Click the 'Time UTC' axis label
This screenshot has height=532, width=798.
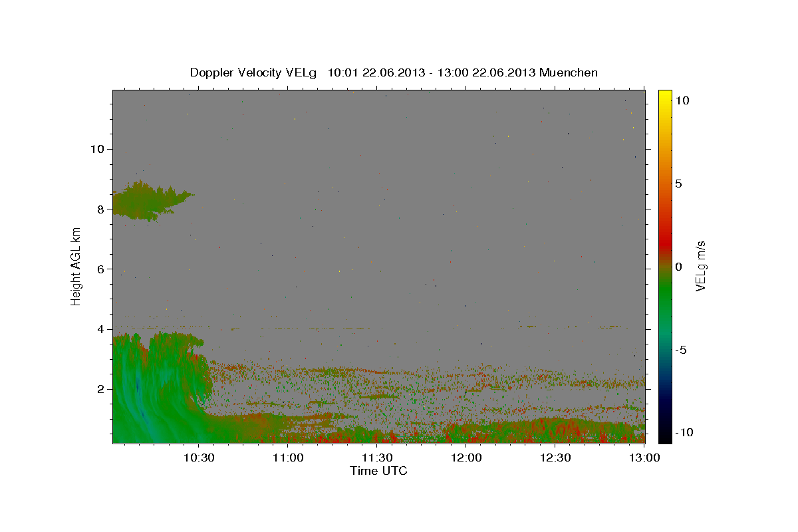[378, 471]
